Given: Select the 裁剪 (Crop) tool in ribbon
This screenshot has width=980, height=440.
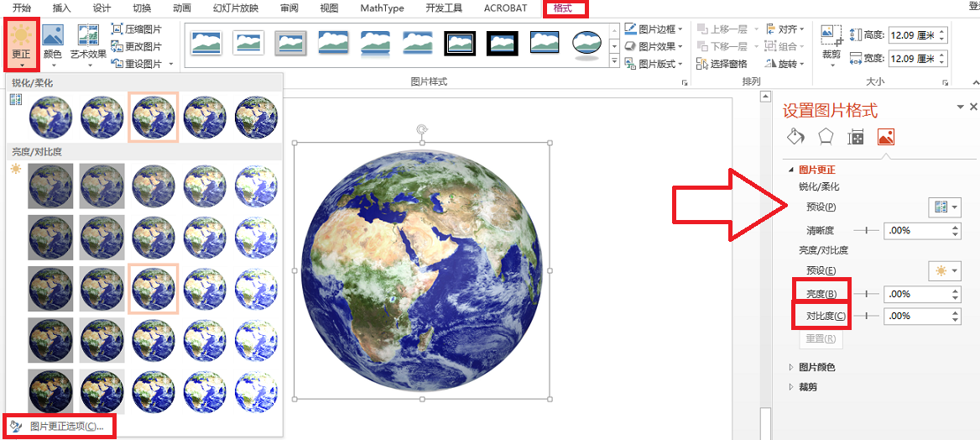Looking at the screenshot, I should pos(831,44).
